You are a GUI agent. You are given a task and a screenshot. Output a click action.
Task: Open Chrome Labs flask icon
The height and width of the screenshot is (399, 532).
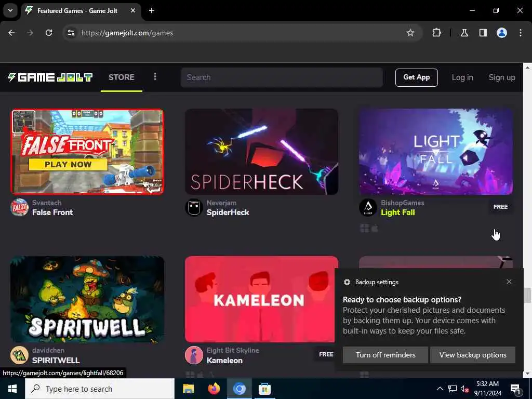pos(464,33)
